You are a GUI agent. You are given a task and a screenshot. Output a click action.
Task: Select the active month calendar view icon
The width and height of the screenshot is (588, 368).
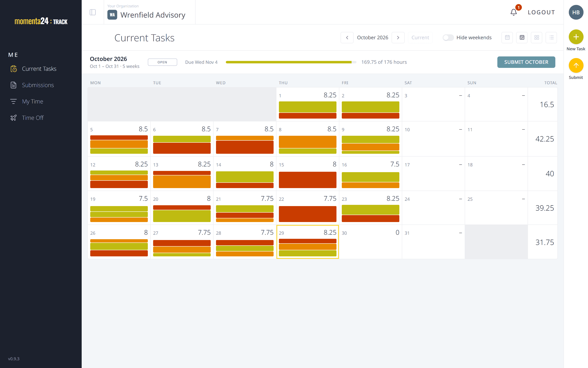(522, 37)
